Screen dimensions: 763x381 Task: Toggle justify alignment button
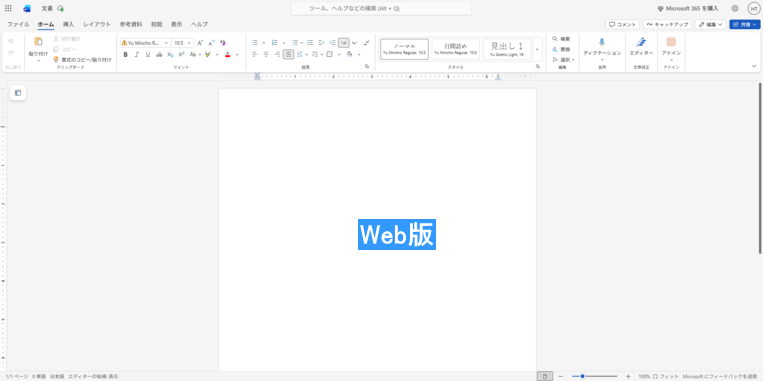[289, 54]
